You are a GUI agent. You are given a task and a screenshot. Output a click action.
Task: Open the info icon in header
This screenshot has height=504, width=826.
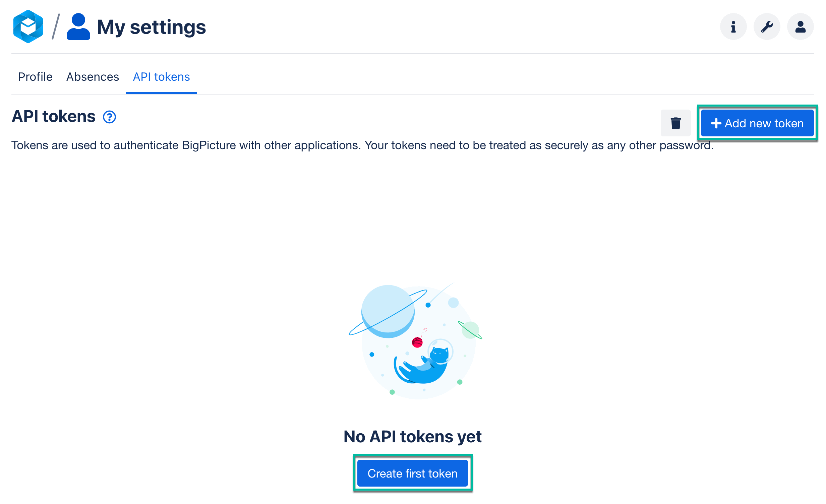click(x=733, y=27)
